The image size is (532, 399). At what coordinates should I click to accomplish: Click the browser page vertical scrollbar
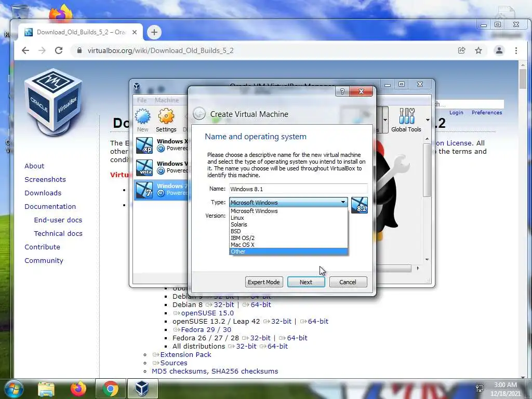(523, 79)
